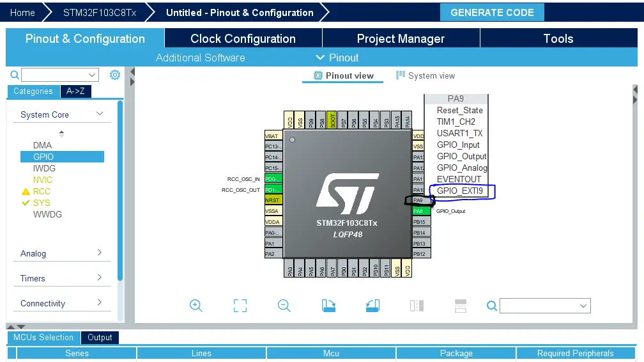
Task: Switch to Clock Configuration tab
Action: pyautogui.click(x=243, y=38)
